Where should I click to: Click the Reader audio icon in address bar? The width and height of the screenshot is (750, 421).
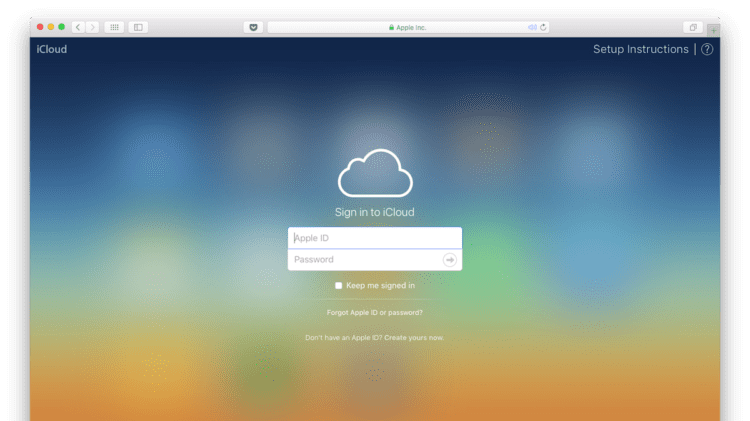tap(532, 27)
